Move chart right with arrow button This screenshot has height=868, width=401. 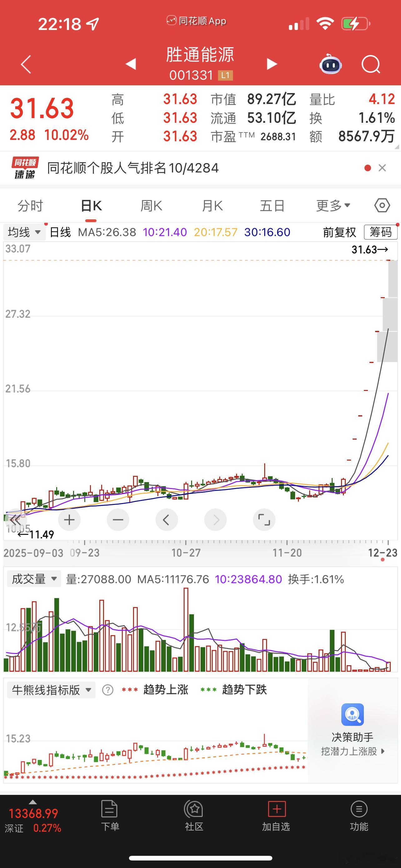[215, 520]
